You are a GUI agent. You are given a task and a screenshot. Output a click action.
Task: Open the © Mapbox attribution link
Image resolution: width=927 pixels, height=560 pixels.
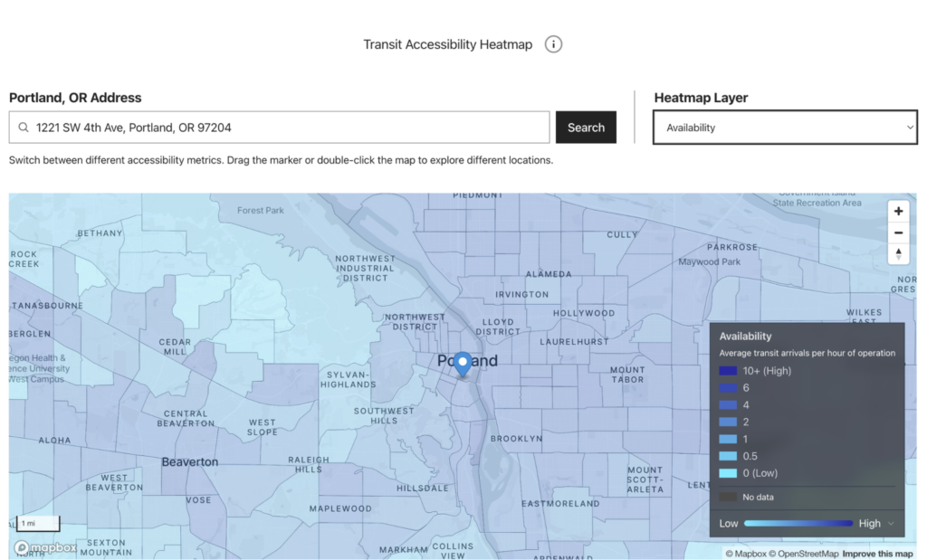[746, 554]
